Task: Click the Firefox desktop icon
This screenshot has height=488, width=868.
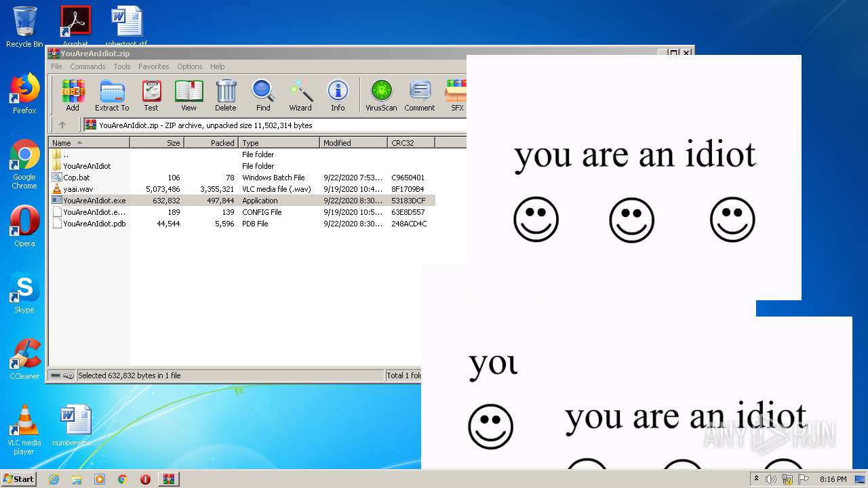Action: [24, 94]
